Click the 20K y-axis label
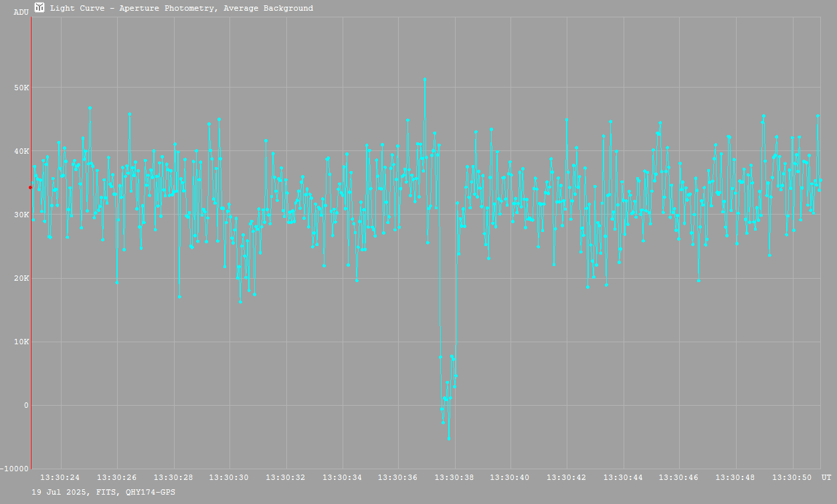Screen dimensions: 837x504 click(21, 278)
